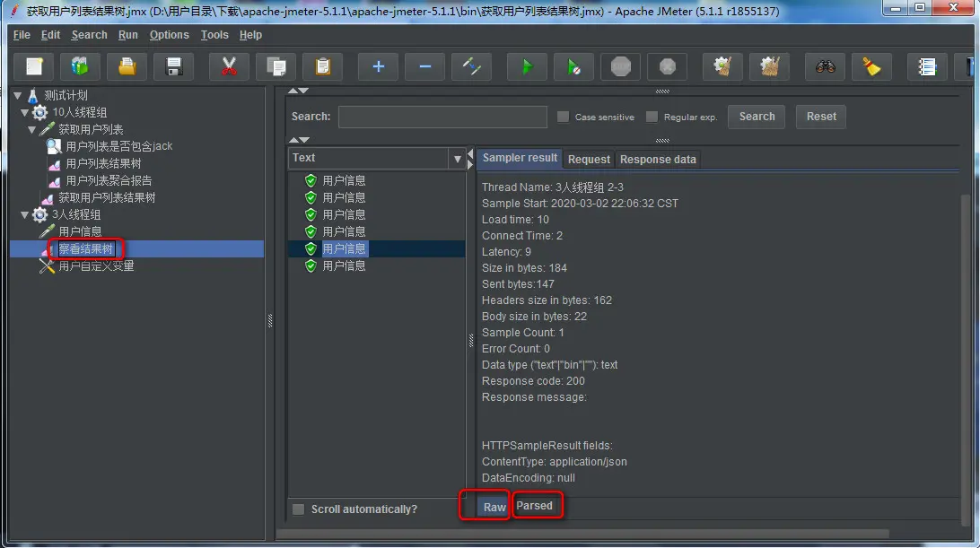The width and height of the screenshot is (980, 548).
Task: Collapse the 获取用户列表 sampler node
Action: pyautogui.click(x=31, y=129)
